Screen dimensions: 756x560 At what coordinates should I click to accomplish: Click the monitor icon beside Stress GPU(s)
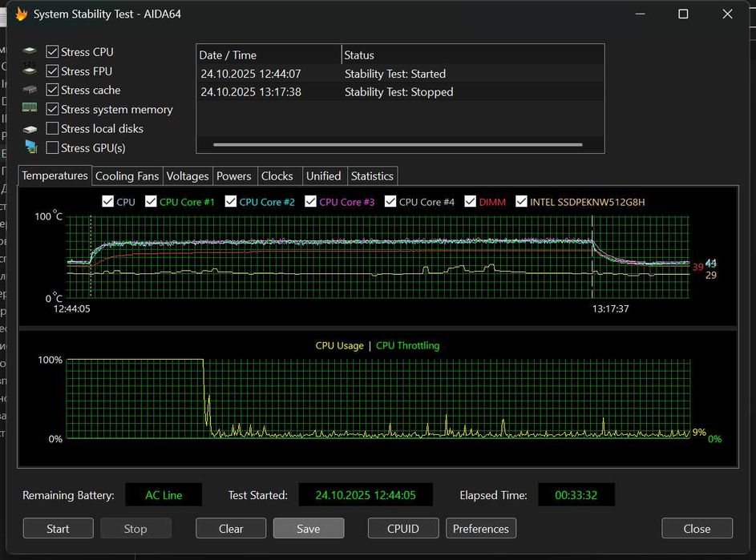point(30,147)
